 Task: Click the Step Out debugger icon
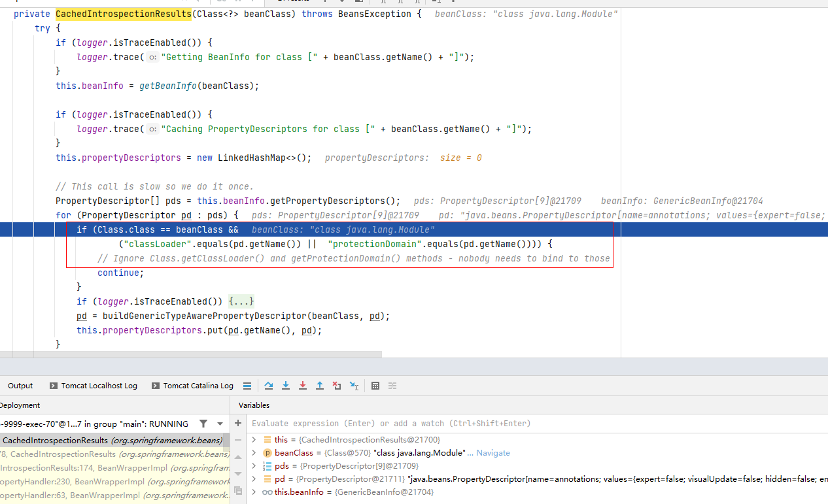[320, 386]
